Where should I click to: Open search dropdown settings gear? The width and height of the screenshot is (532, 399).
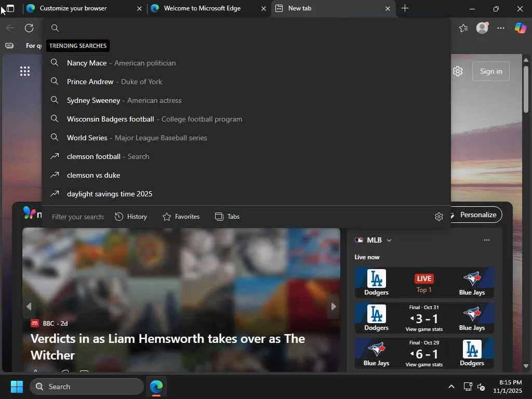pos(439,217)
